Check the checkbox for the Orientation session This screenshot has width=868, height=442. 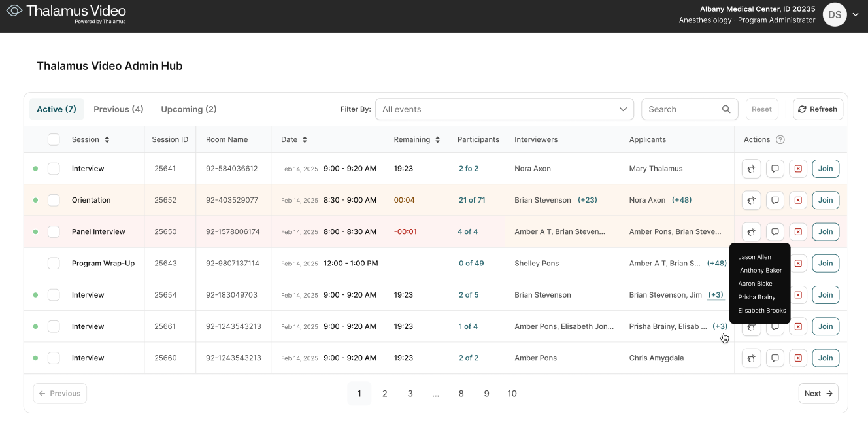click(x=54, y=200)
